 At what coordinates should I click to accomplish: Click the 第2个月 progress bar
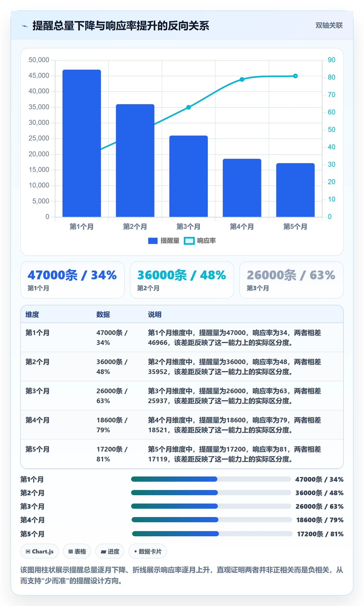[211, 493]
